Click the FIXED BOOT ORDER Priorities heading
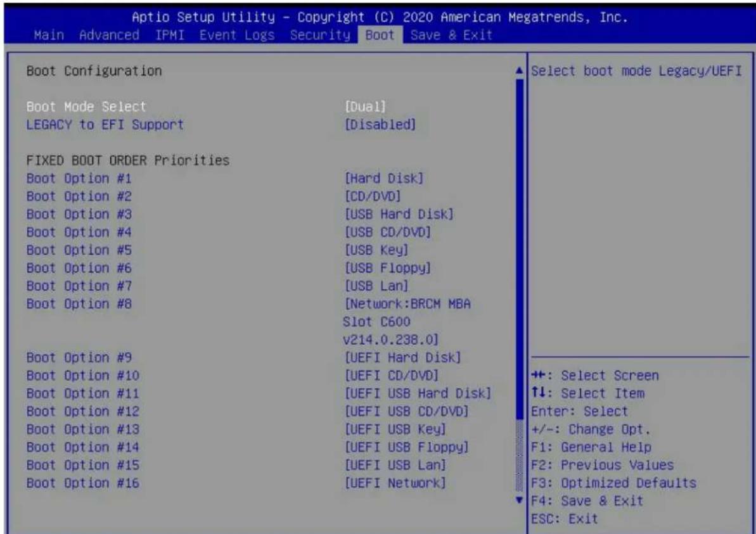This screenshot has width=756, height=534. 128,160
